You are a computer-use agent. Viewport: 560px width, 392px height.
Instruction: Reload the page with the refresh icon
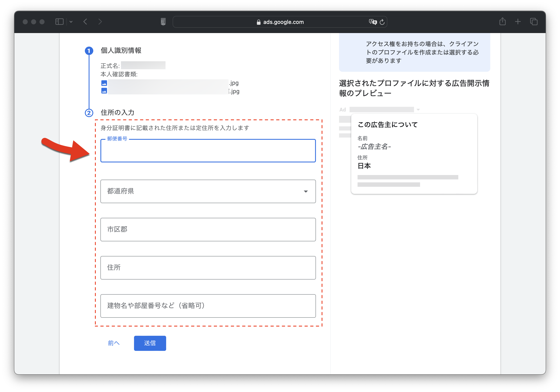point(382,22)
